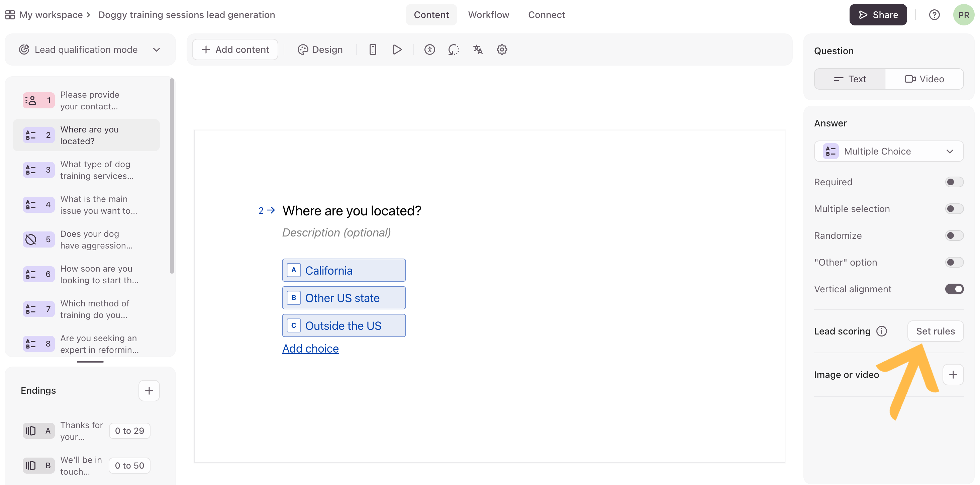Click the letter C key on Outside the US
Screen dimensions: 980x485
pos(294,325)
